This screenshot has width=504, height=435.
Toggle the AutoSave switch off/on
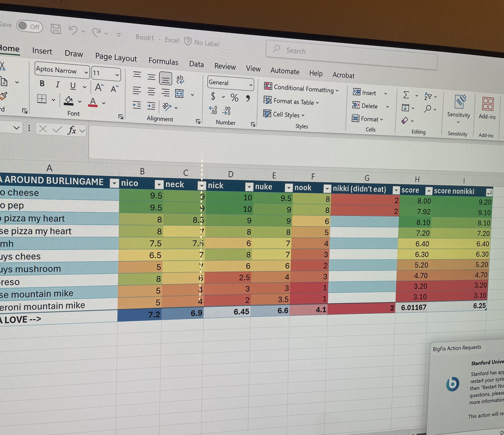click(x=30, y=26)
